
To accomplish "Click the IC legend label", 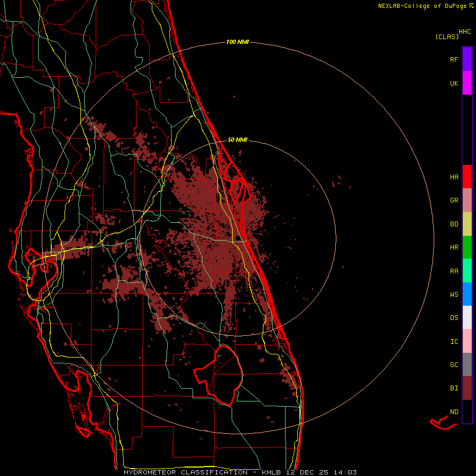I will 454,342.
